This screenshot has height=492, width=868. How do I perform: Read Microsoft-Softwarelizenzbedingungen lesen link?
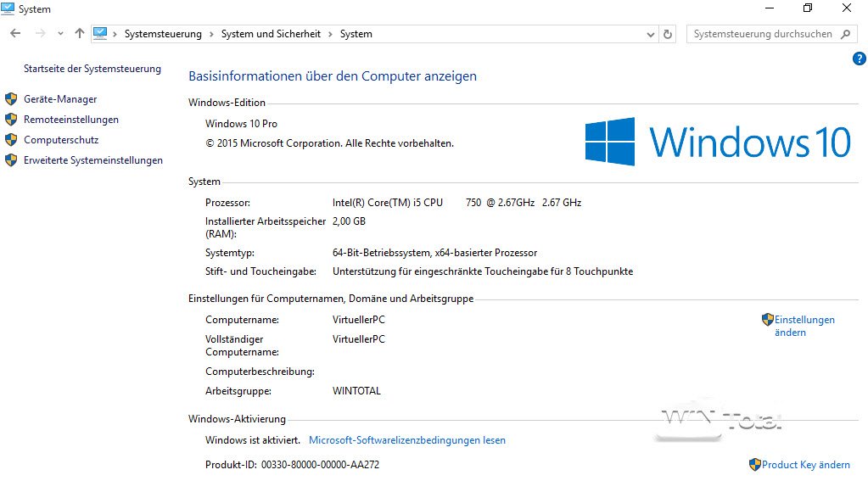[407, 440]
